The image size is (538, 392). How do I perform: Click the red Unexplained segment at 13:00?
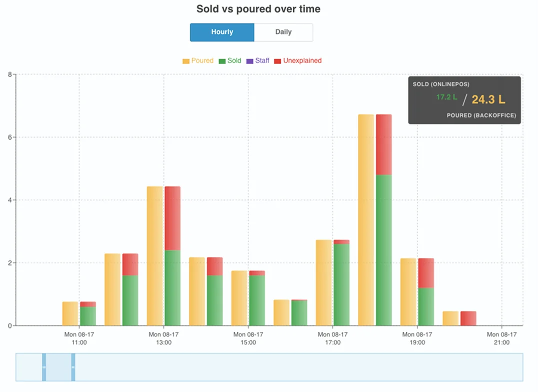[x=173, y=218]
